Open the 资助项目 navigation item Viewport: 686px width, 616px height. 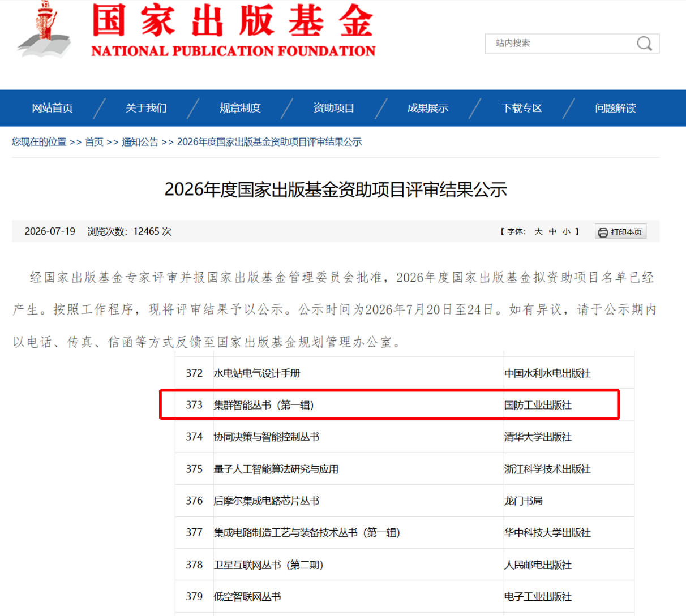pyautogui.click(x=334, y=108)
